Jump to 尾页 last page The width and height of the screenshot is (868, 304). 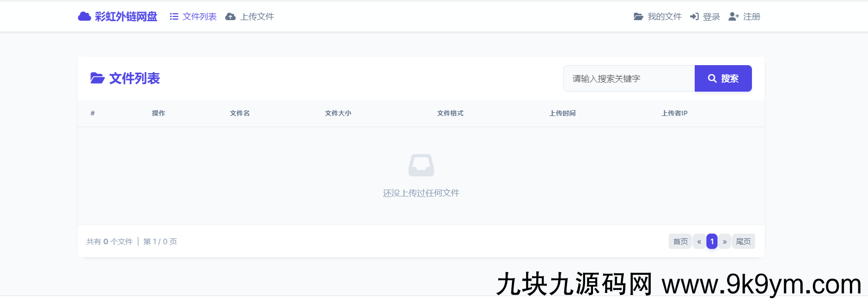(x=743, y=242)
